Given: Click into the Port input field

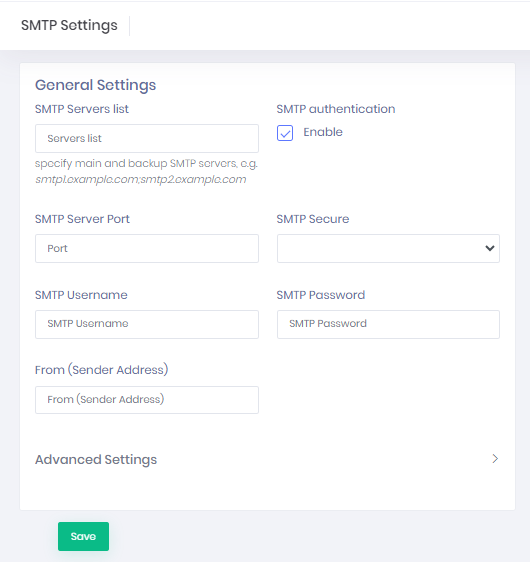Looking at the screenshot, I should pyautogui.click(x=147, y=248).
